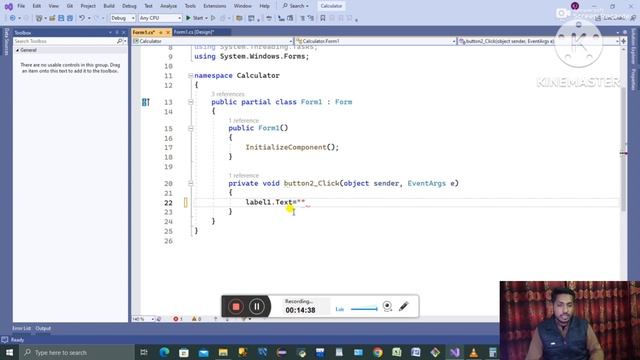Open the Edit menu
Screen dimensions: 640x360
[x=37, y=6]
